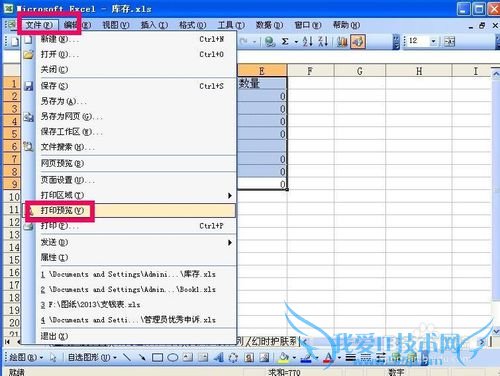Choose 退出 to exit Excel

(x=129, y=336)
